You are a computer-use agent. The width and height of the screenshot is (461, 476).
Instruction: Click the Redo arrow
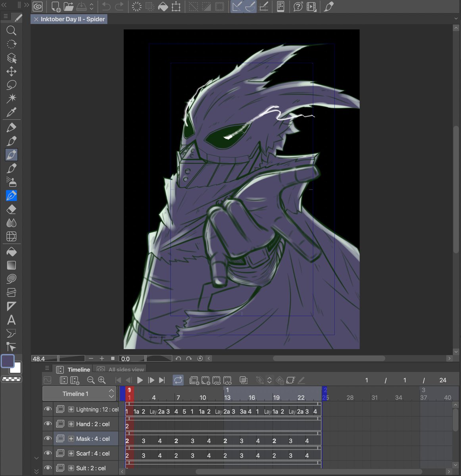point(119,6)
